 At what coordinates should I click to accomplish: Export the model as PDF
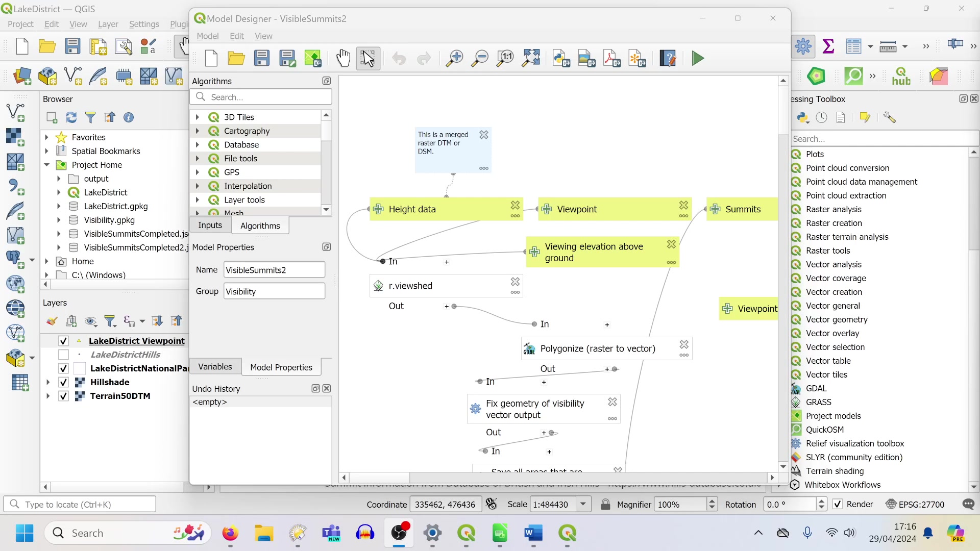pyautogui.click(x=611, y=58)
